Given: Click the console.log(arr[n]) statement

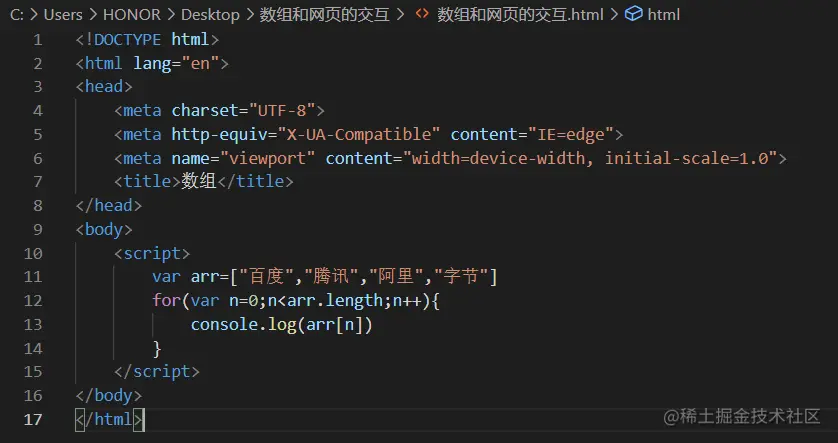Looking at the screenshot, I should click(x=281, y=324).
